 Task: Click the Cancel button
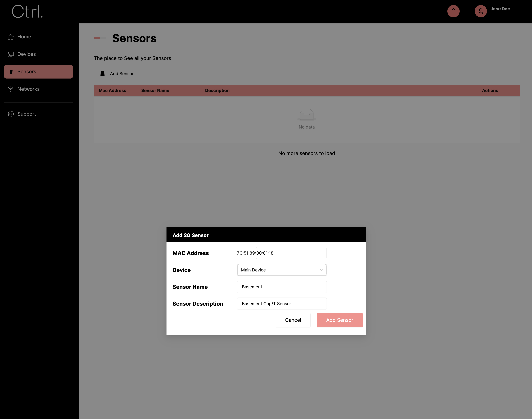pos(293,320)
